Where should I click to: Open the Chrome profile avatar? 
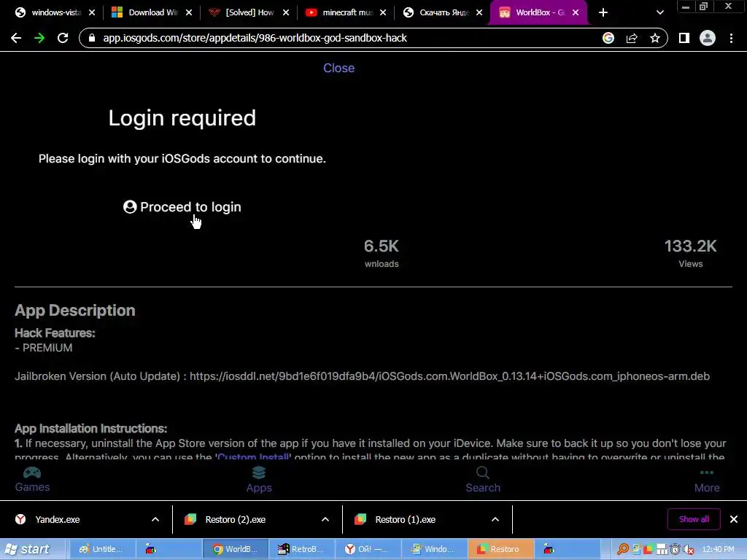tap(708, 38)
